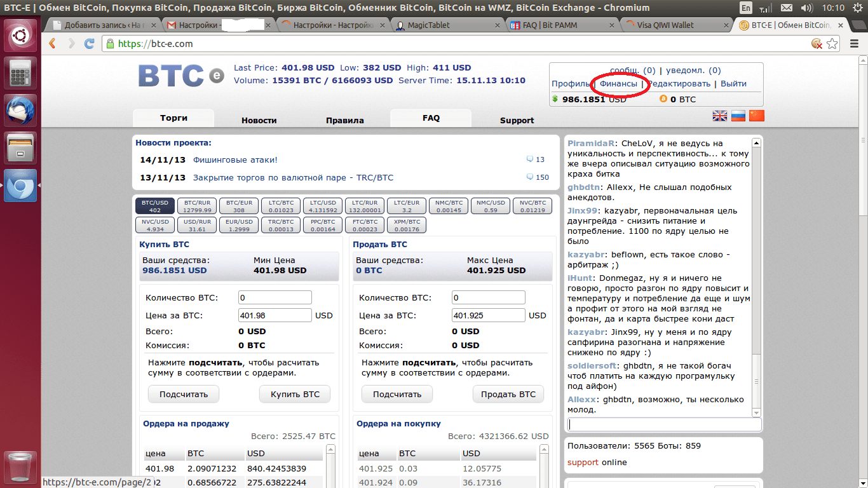Go back in browser history
This screenshot has width=868, height=488.
(x=53, y=44)
